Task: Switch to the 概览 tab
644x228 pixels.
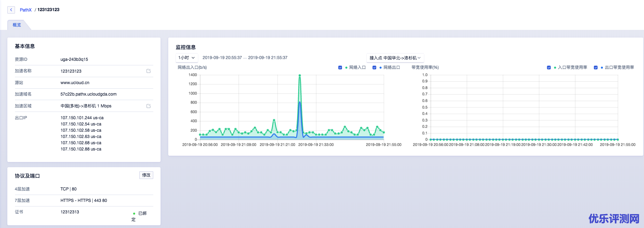Action: (17, 25)
